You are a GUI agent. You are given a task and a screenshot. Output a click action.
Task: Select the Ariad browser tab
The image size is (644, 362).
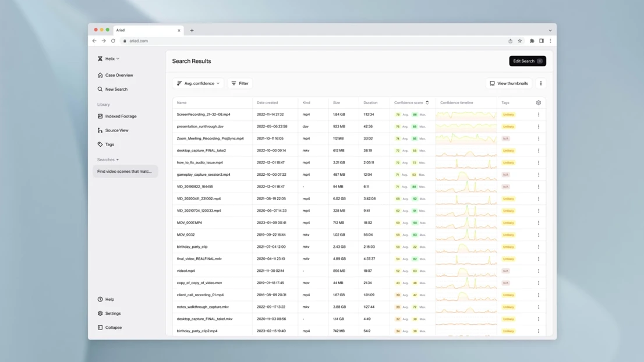146,30
